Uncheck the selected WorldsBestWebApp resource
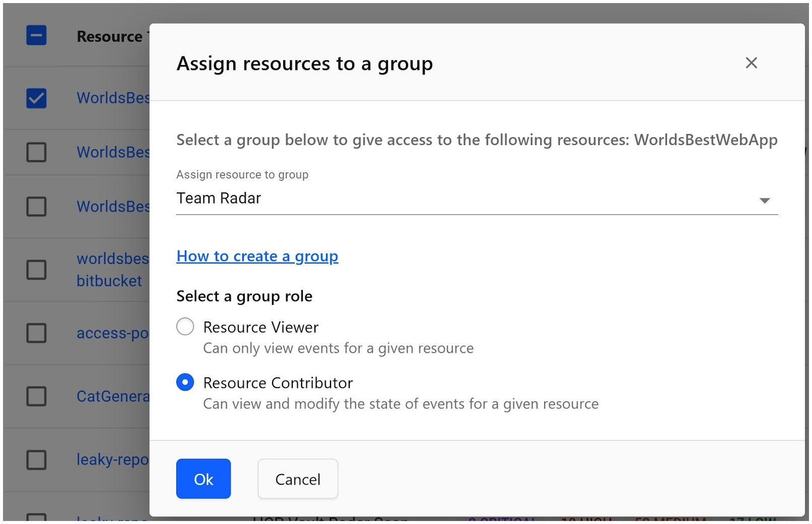 [x=36, y=99]
